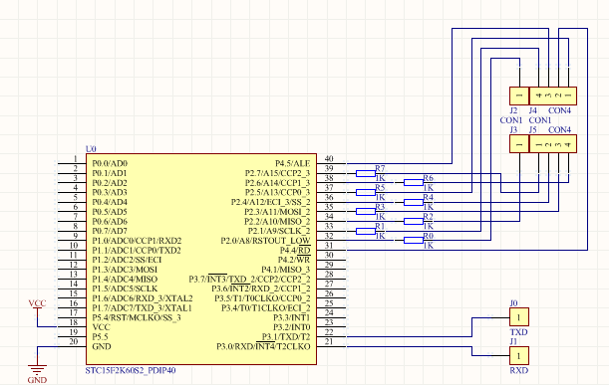Select resistor R0 near pin 32

click(x=414, y=240)
